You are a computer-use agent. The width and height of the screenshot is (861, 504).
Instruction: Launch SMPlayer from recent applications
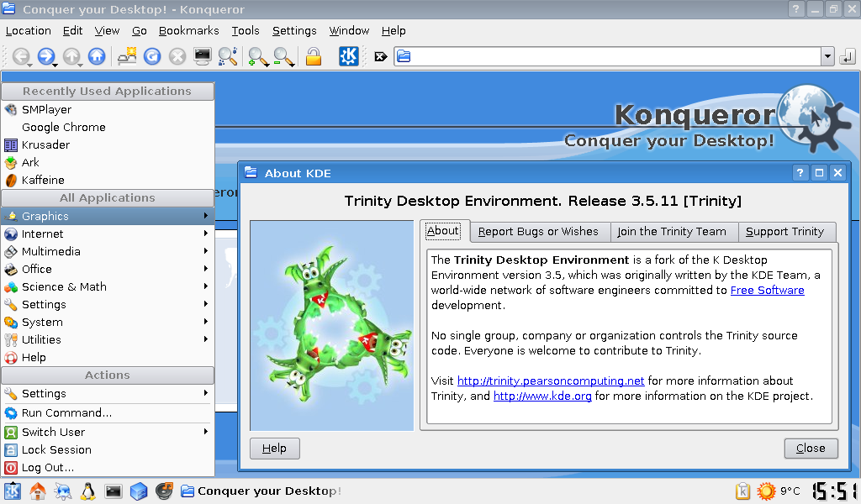pos(108,110)
